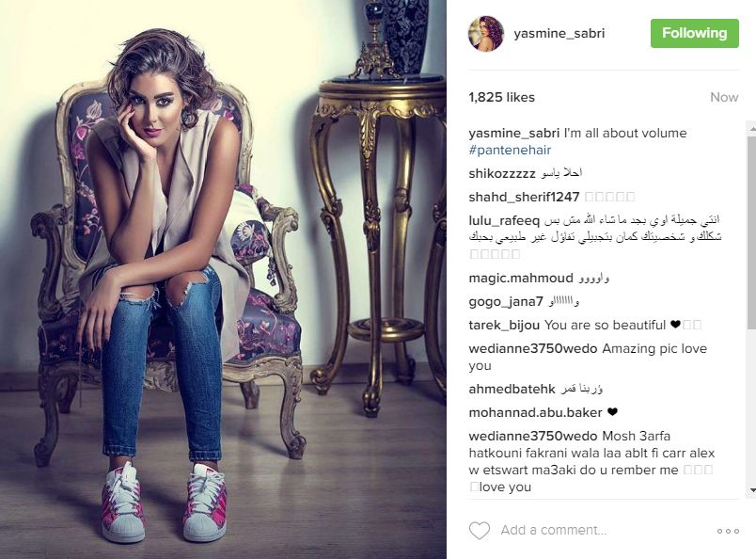Click into the Add a comment field
The image size is (756, 559).
[x=603, y=530]
